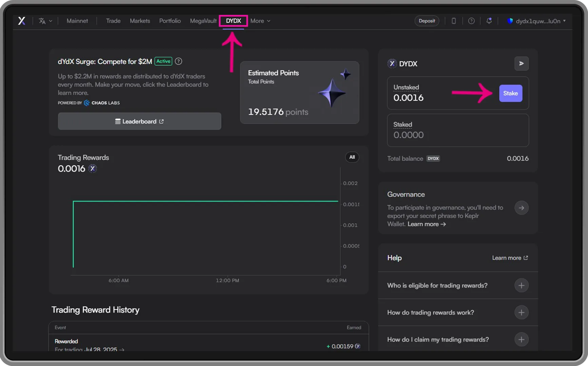588x366 pixels.
Task: Click the Stake button
Action: click(510, 93)
